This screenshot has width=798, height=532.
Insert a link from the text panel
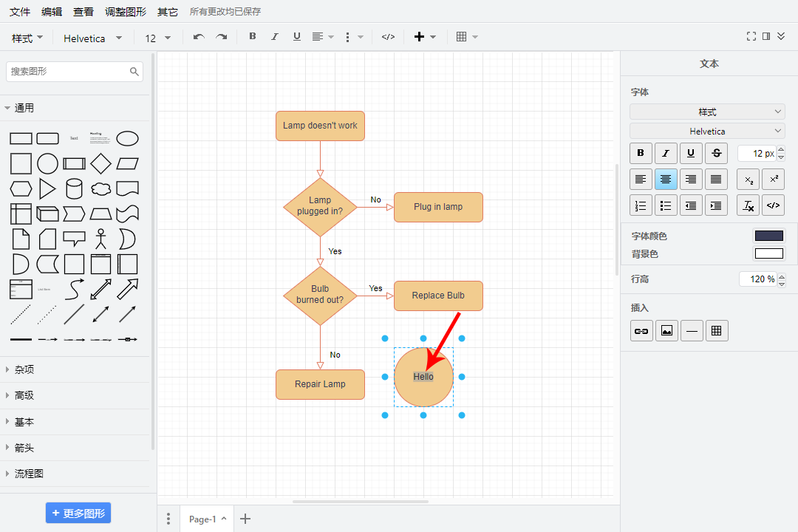click(641, 331)
